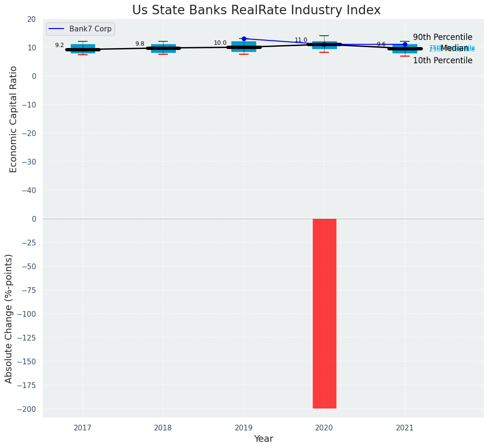Click the median value label 11.0

(301, 40)
